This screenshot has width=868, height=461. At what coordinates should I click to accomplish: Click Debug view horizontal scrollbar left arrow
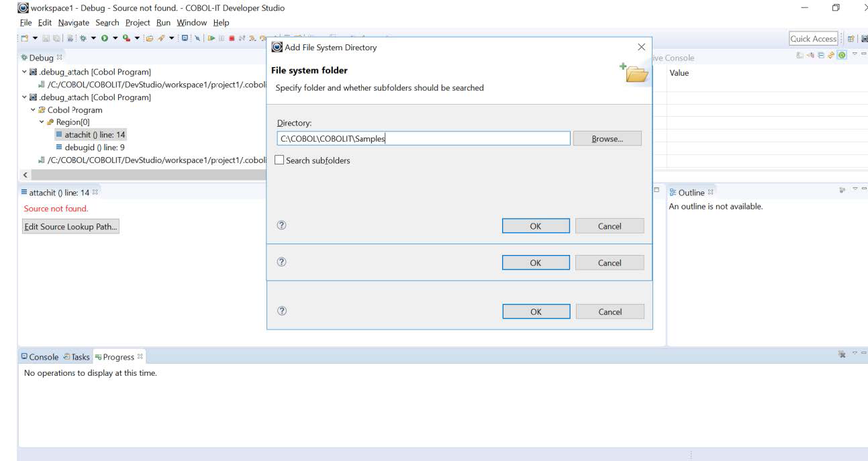tap(26, 174)
